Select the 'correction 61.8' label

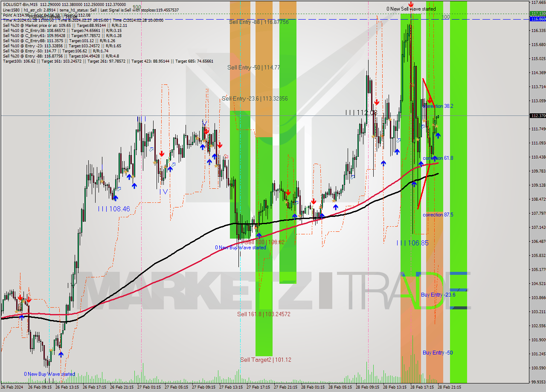click(x=438, y=158)
